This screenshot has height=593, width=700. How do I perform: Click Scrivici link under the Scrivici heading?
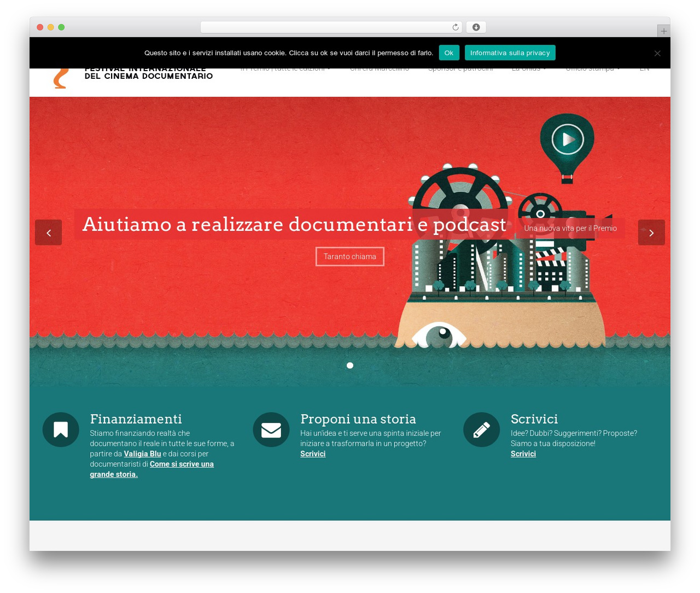click(523, 454)
